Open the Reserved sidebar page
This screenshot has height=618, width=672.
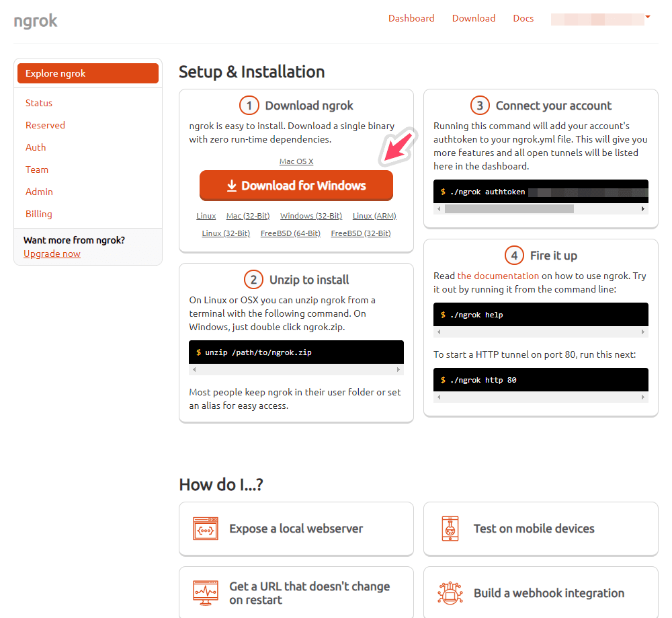(46, 125)
